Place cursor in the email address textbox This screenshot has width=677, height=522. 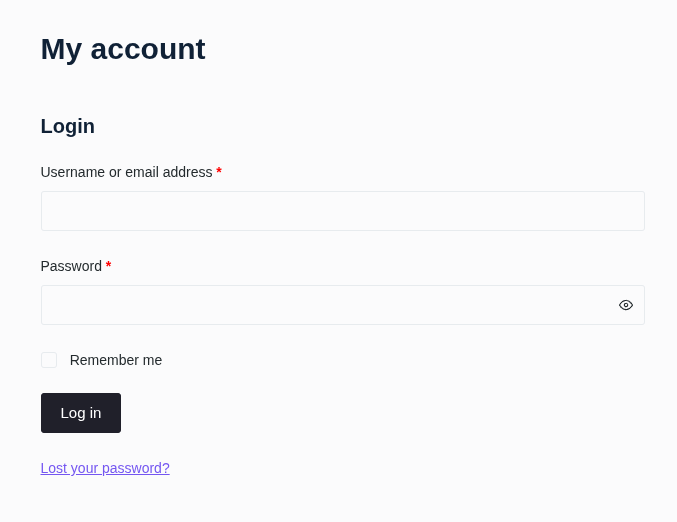[342, 211]
